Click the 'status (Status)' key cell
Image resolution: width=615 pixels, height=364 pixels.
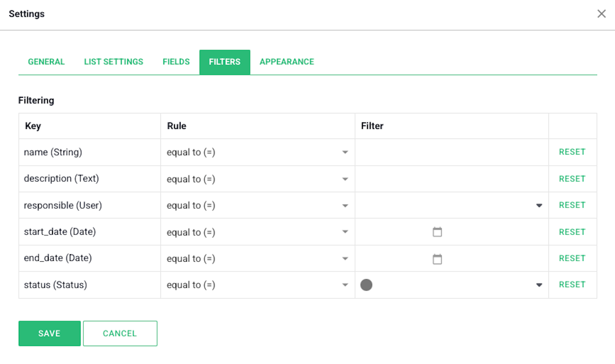[x=90, y=285]
